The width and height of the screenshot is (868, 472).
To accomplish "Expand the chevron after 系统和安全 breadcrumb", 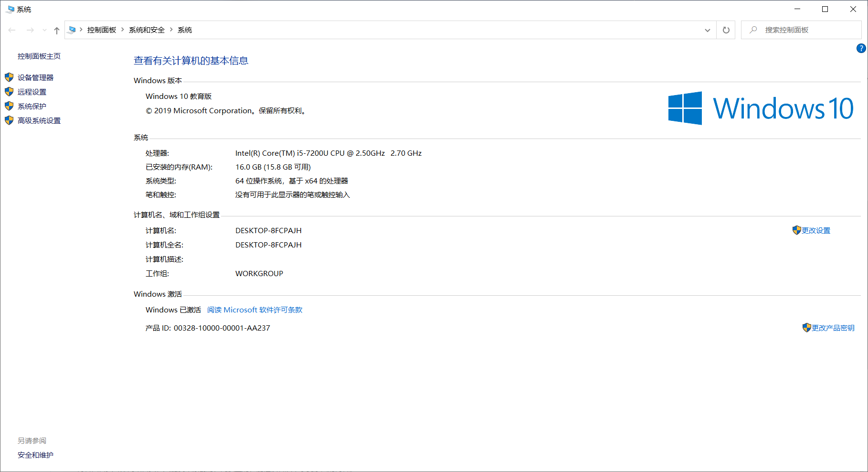I will (x=171, y=30).
